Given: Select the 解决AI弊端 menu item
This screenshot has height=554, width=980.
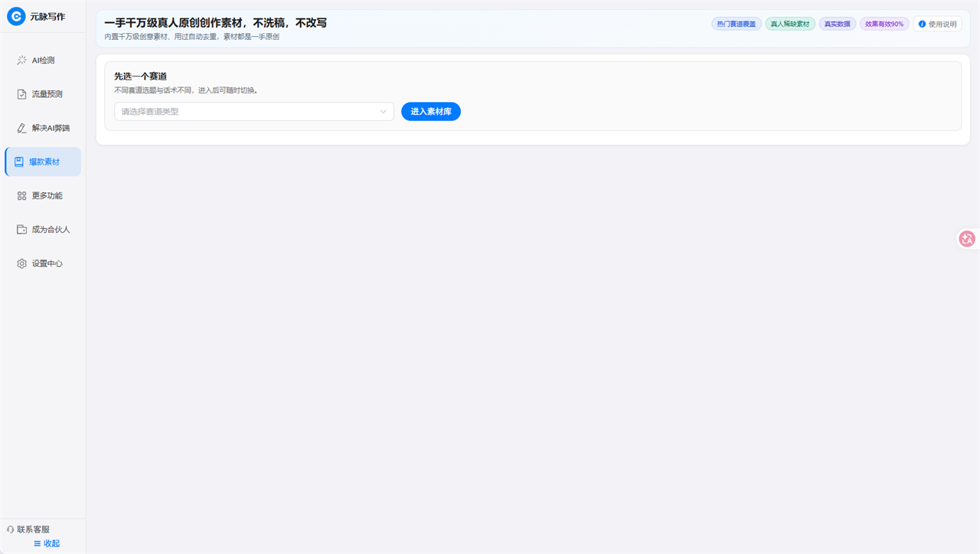Looking at the screenshot, I should coord(43,128).
